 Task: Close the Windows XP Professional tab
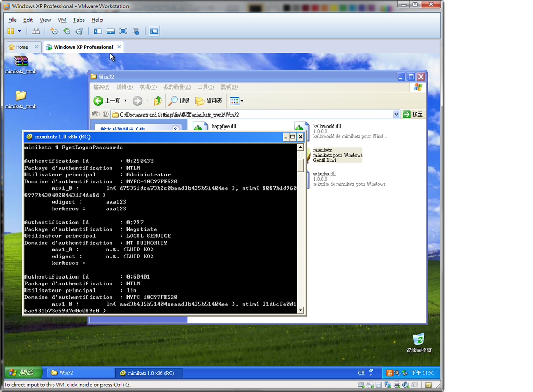(x=119, y=47)
